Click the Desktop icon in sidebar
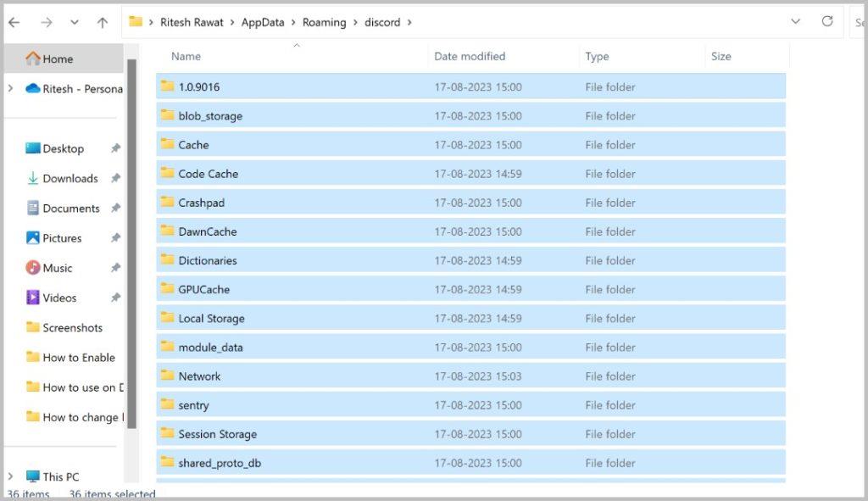This screenshot has width=868, height=501. [33, 148]
